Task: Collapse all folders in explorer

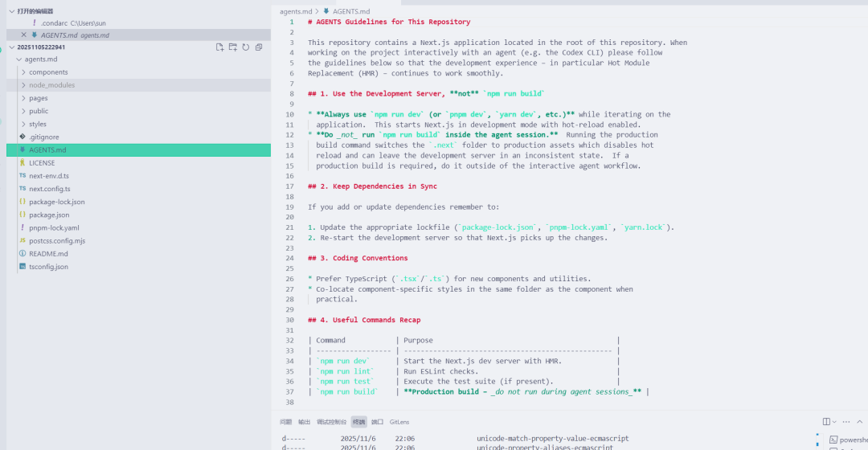Action: click(x=259, y=47)
